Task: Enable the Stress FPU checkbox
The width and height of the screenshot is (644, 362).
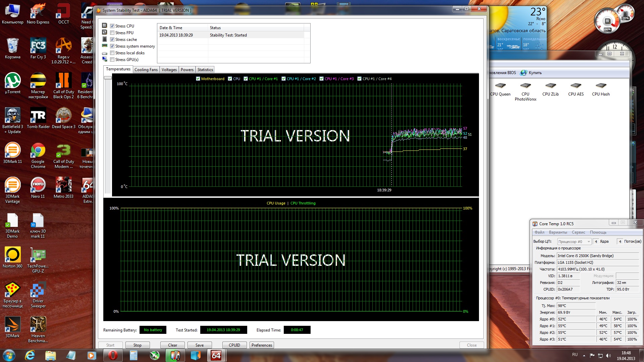Action: 112,33
